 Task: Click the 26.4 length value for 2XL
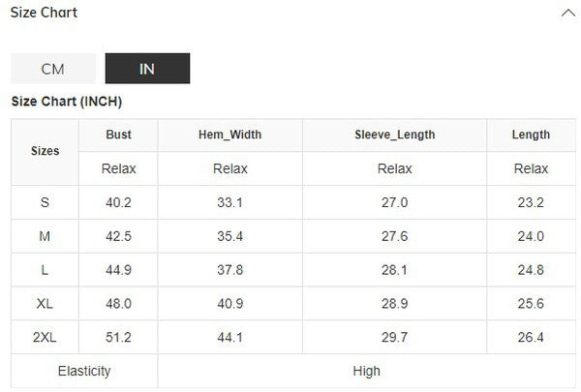click(531, 338)
